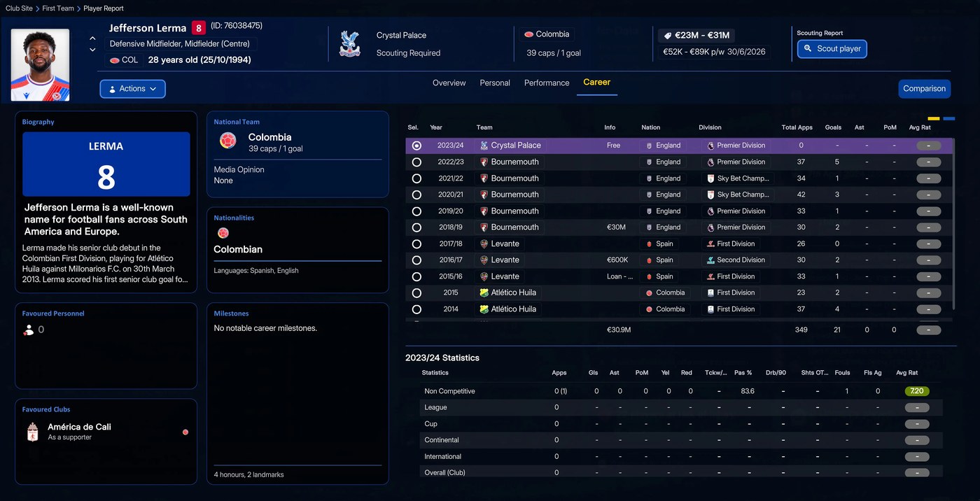Screen dimensions: 980x501
Task: Click the Bournemouth badge in the 2022/23 row
Action: pos(484,162)
